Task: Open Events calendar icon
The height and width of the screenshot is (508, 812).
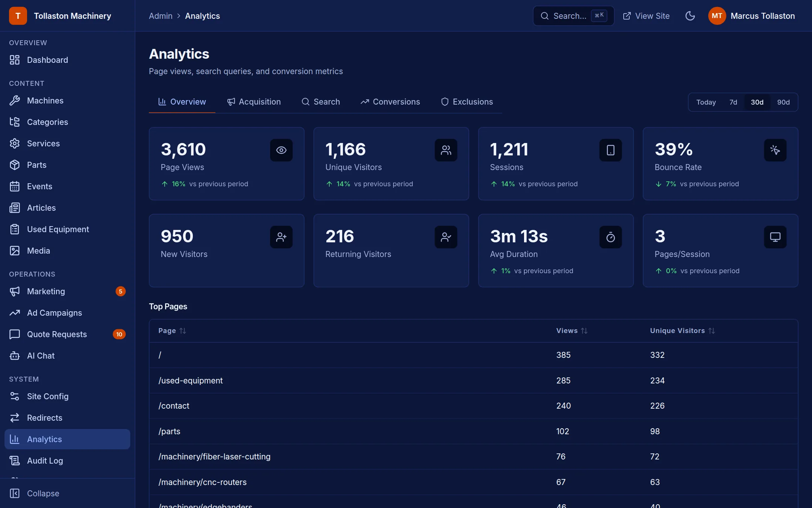Action: (15, 186)
